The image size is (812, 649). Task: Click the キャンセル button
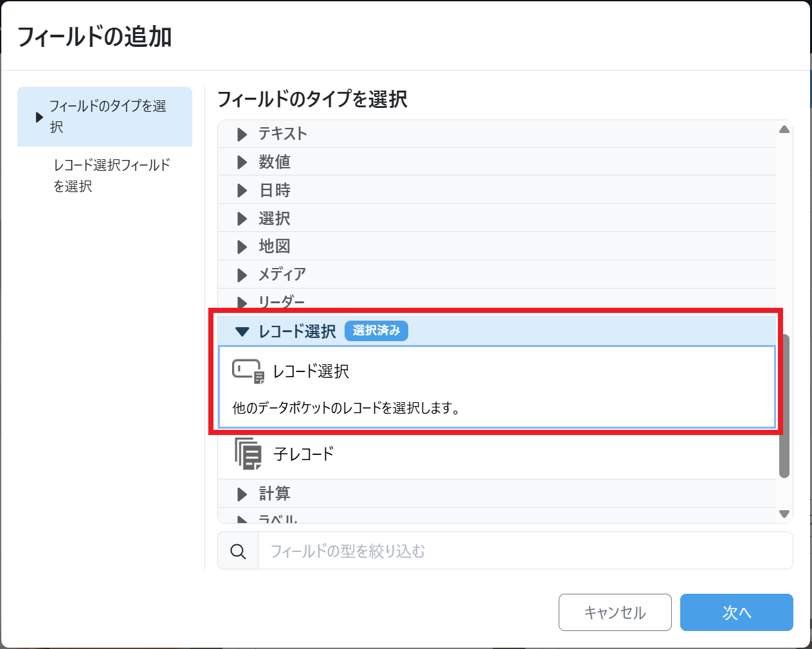point(615,612)
